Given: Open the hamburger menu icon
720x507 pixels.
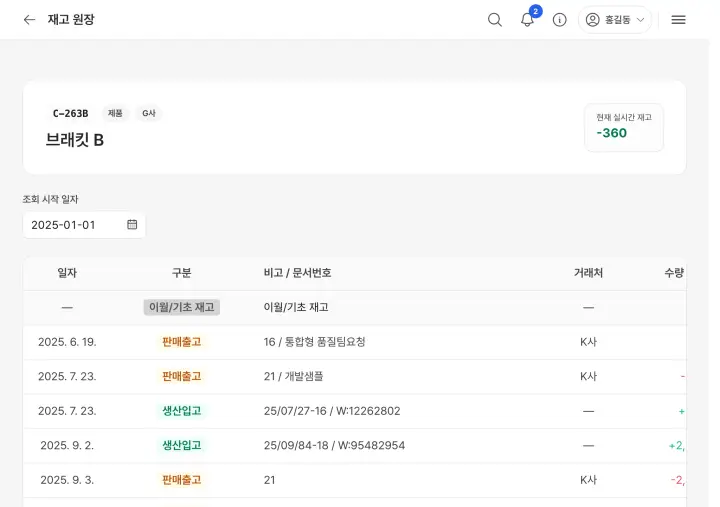Looking at the screenshot, I should click(x=678, y=20).
